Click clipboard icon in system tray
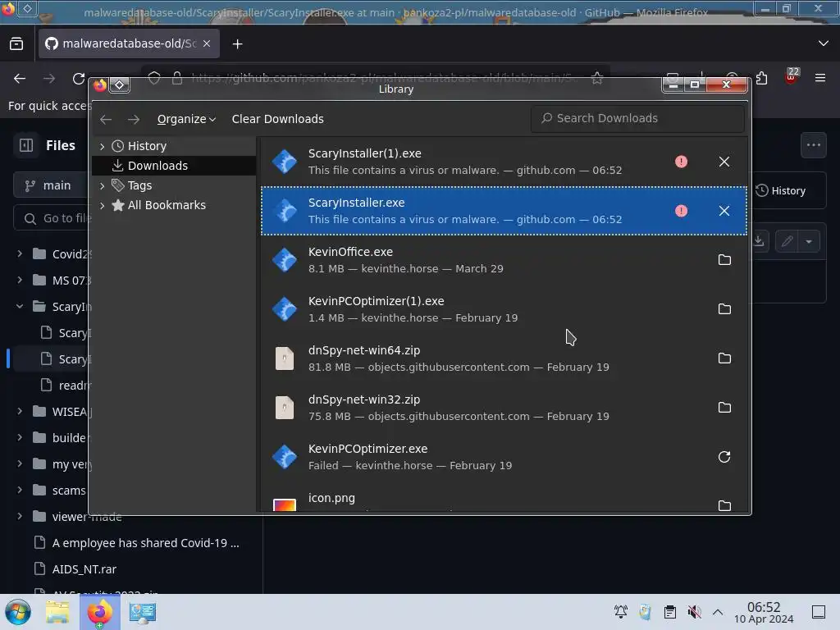The image size is (840, 630). point(669,612)
